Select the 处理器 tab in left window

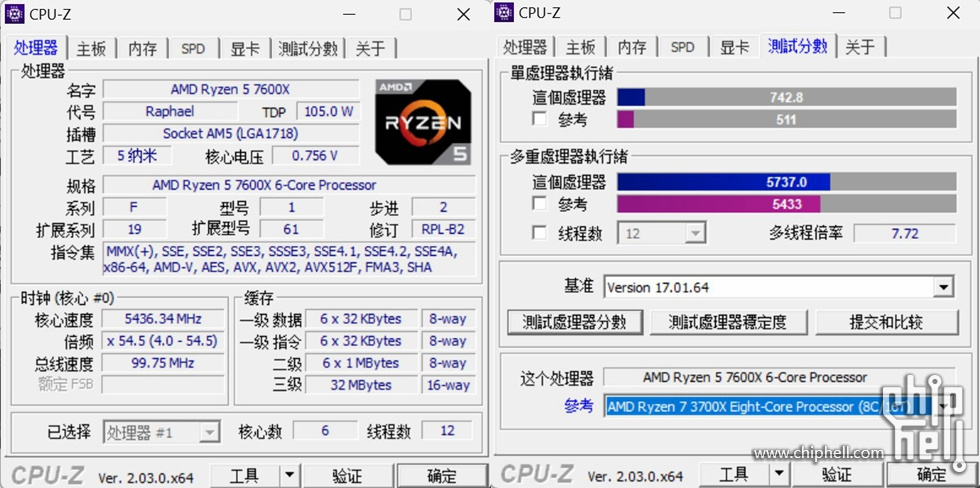pyautogui.click(x=36, y=47)
